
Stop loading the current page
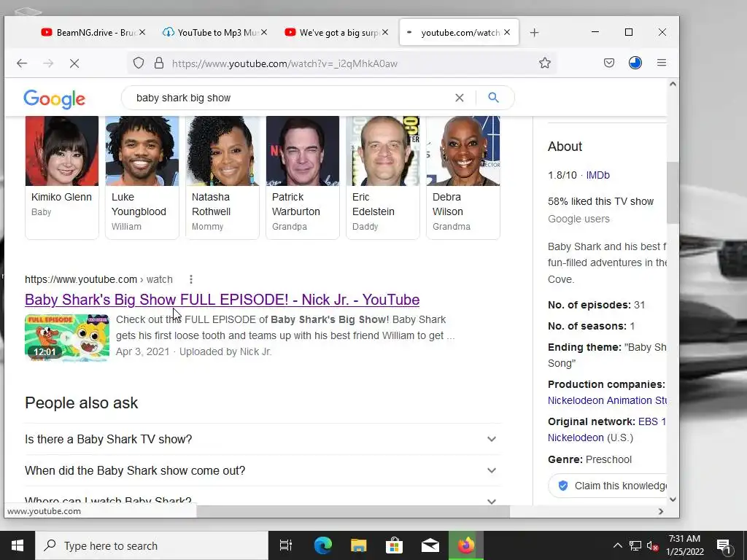[74, 63]
